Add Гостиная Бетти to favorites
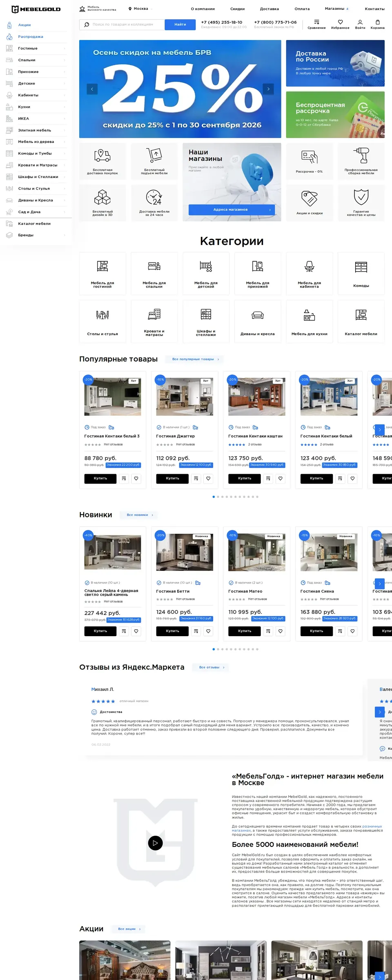Screen dimensions: 392x980 tap(208, 631)
